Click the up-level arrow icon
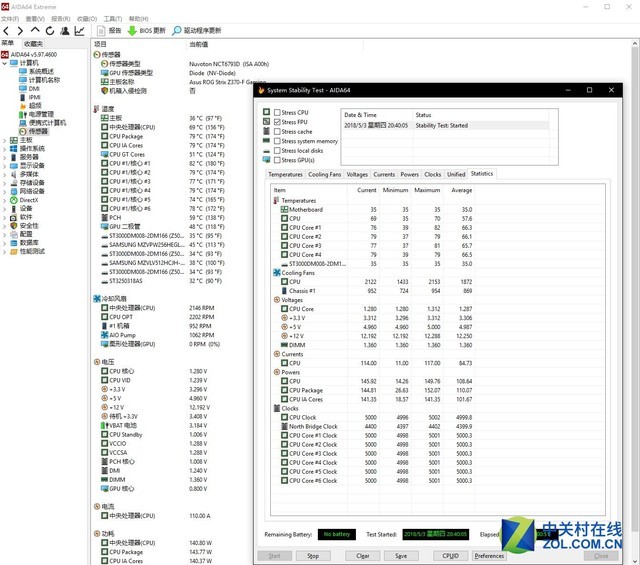 [35, 31]
